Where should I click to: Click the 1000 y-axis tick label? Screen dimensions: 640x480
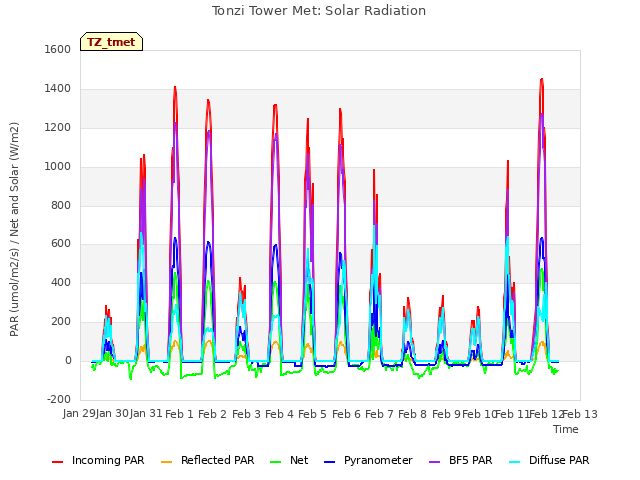(x=58, y=167)
